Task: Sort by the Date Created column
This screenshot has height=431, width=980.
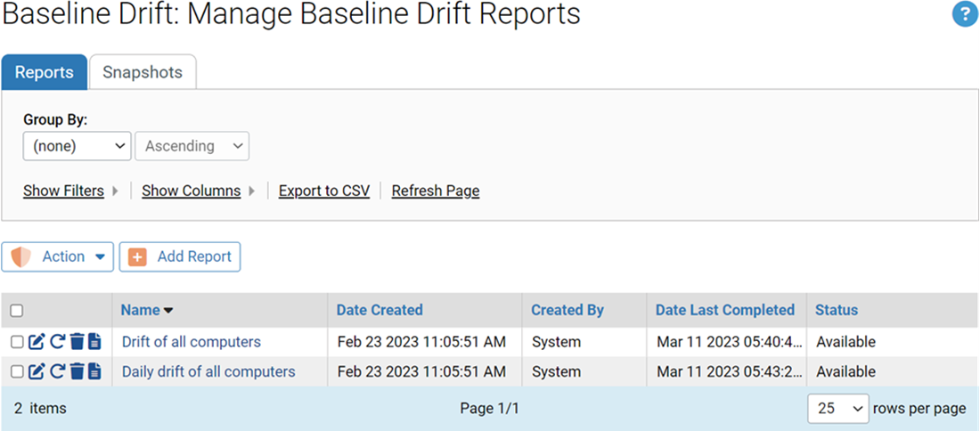Action: click(x=380, y=310)
